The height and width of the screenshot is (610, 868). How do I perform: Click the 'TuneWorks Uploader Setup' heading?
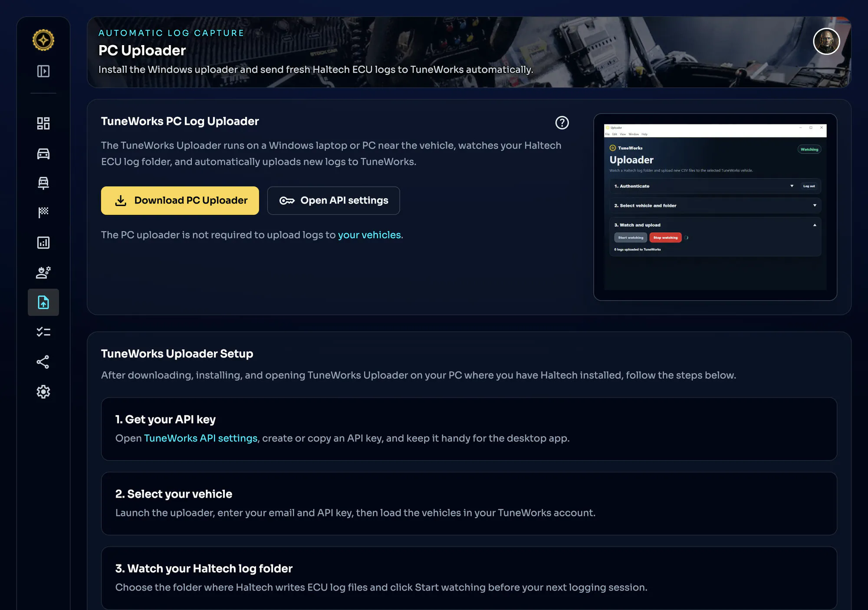[x=177, y=354]
